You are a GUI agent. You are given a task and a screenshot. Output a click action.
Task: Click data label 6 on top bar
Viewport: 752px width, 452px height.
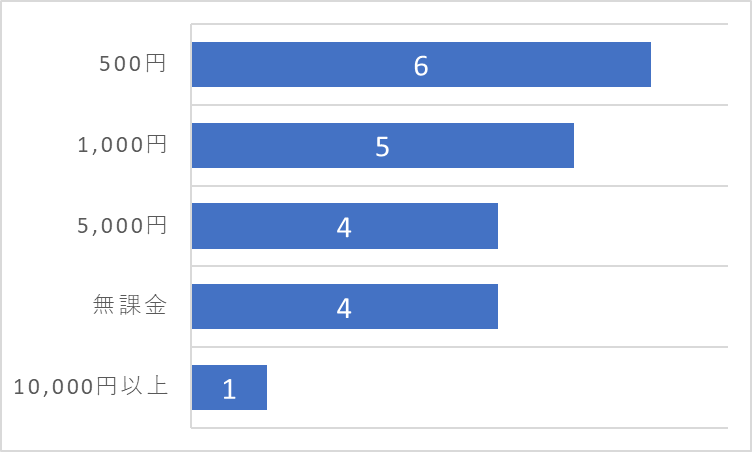click(x=421, y=66)
